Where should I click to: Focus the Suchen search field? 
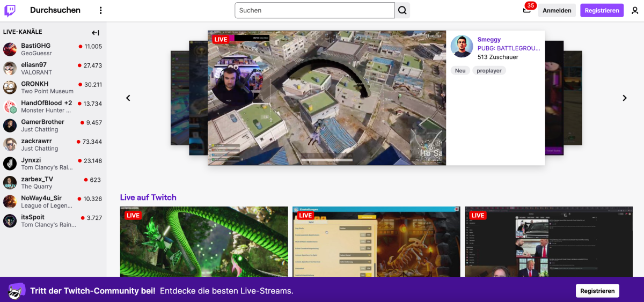(x=315, y=10)
